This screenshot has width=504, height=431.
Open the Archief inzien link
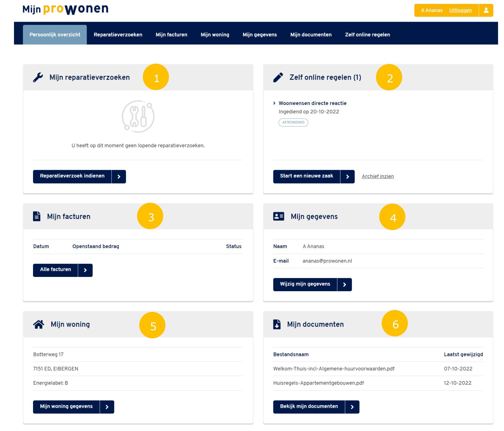coord(377,176)
